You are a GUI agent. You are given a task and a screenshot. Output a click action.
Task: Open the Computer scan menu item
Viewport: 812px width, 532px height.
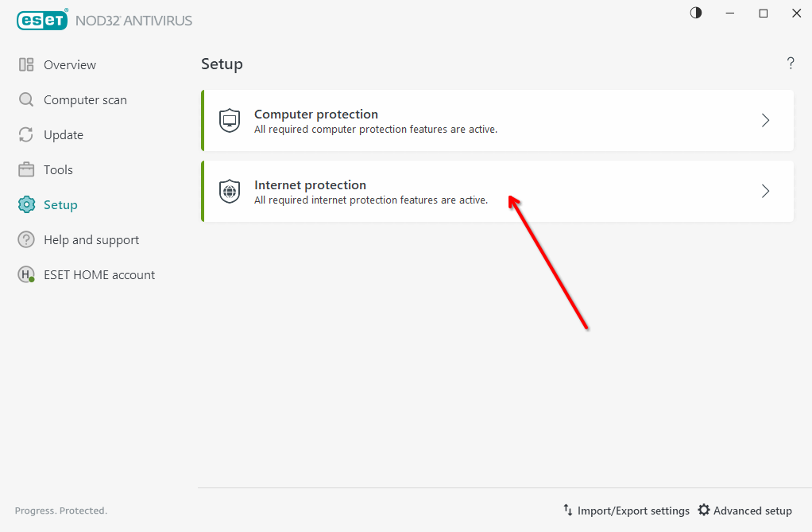85,100
